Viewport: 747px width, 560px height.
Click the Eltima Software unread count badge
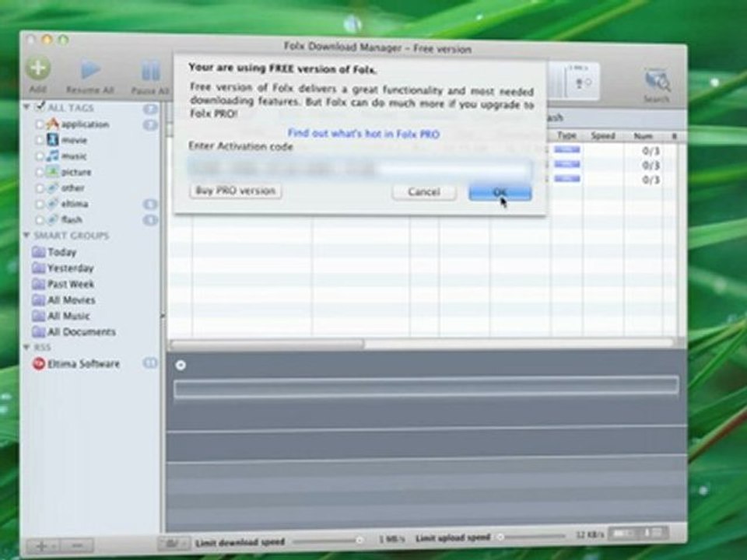(x=150, y=363)
